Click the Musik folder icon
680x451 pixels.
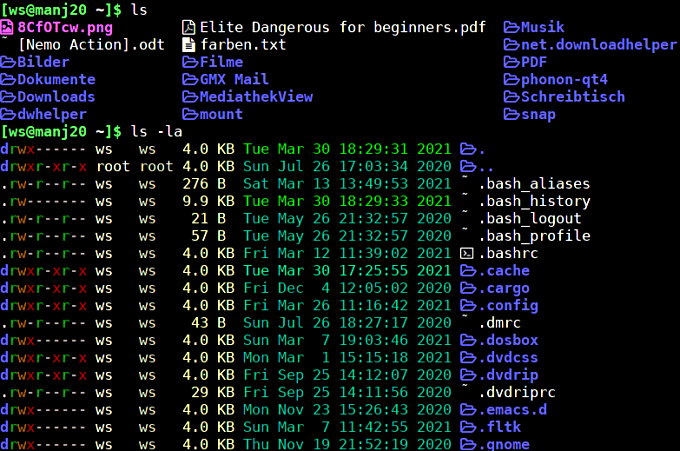click(511, 27)
